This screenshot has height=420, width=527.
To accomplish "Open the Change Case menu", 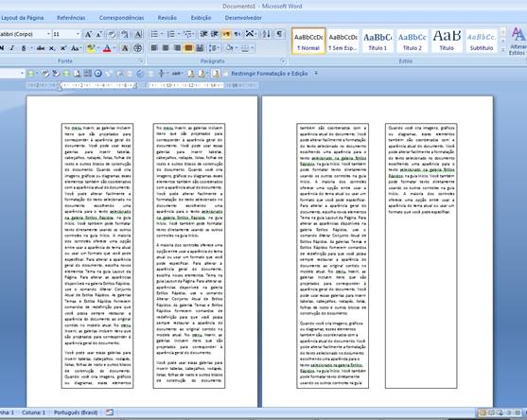I will (76, 48).
